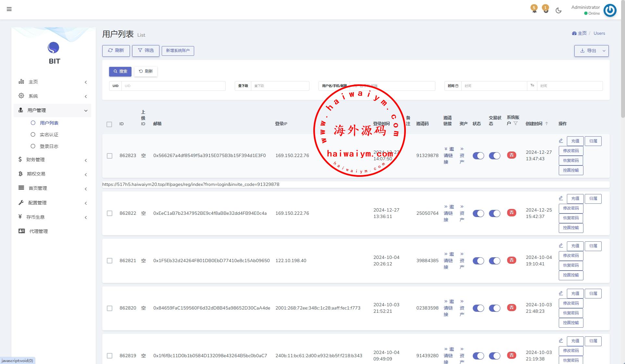Image resolution: width=625 pixels, height=364 pixels.
Task: Click the Administrator power avatar icon
Action: click(610, 10)
